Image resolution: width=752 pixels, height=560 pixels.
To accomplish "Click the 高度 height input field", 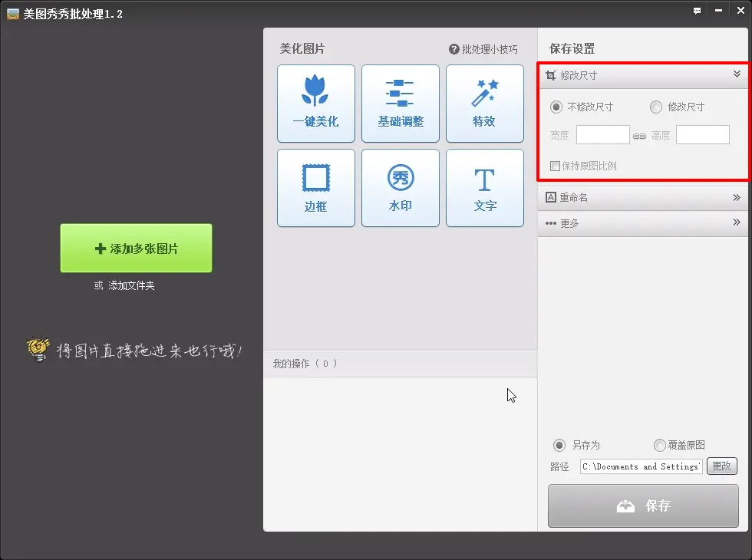I will click(703, 135).
